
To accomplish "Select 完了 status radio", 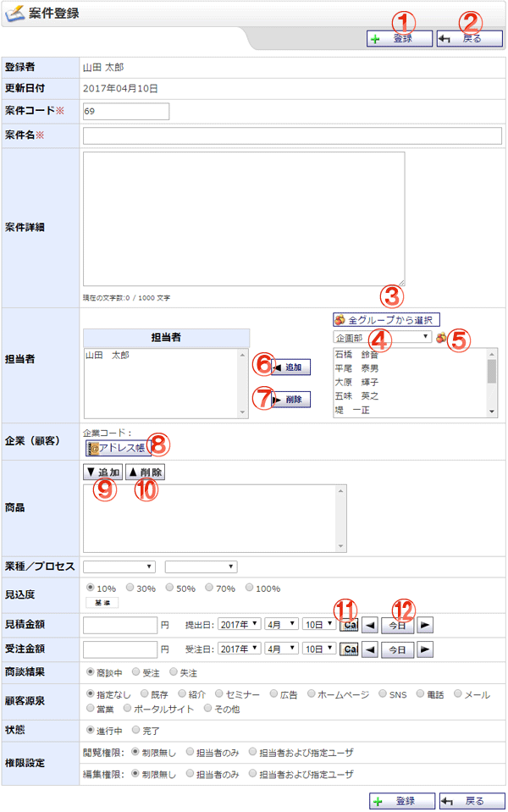I will [x=136, y=730].
